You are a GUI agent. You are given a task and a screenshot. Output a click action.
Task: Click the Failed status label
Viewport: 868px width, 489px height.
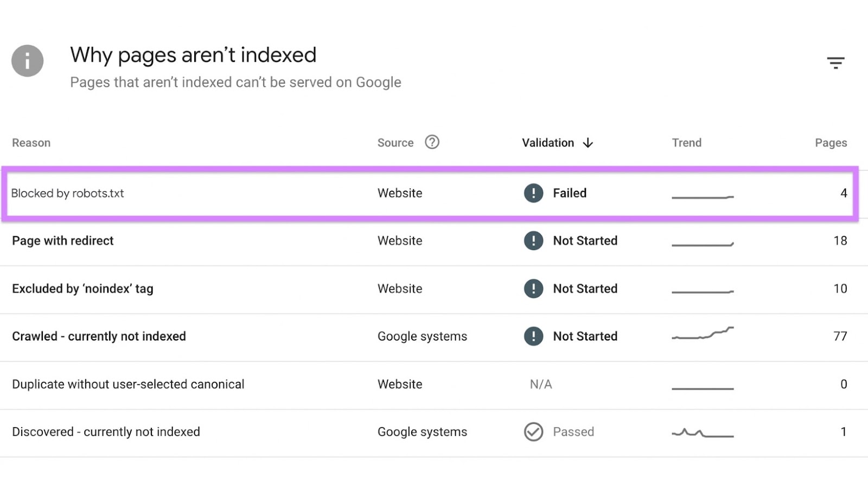(570, 193)
